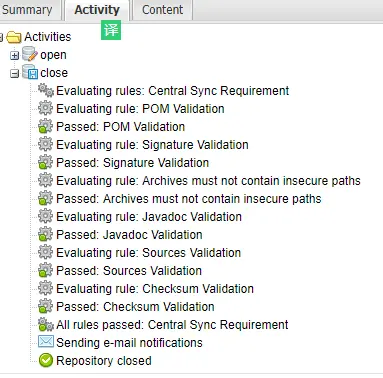The height and width of the screenshot is (378, 383).
Task: Click gear icon for Passed: Sources Validation
Action: (x=46, y=271)
